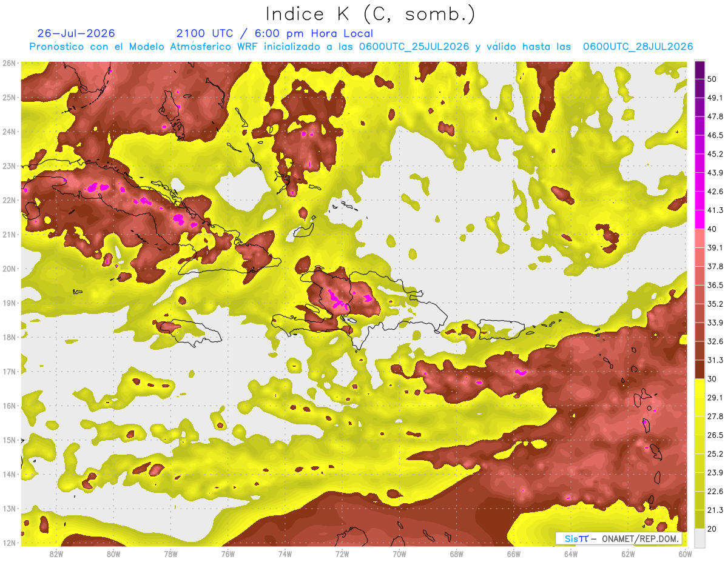Select the colorbar value "29.1"
Image resolution: width=728 pixels, height=562 pixels.
(715, 397)
